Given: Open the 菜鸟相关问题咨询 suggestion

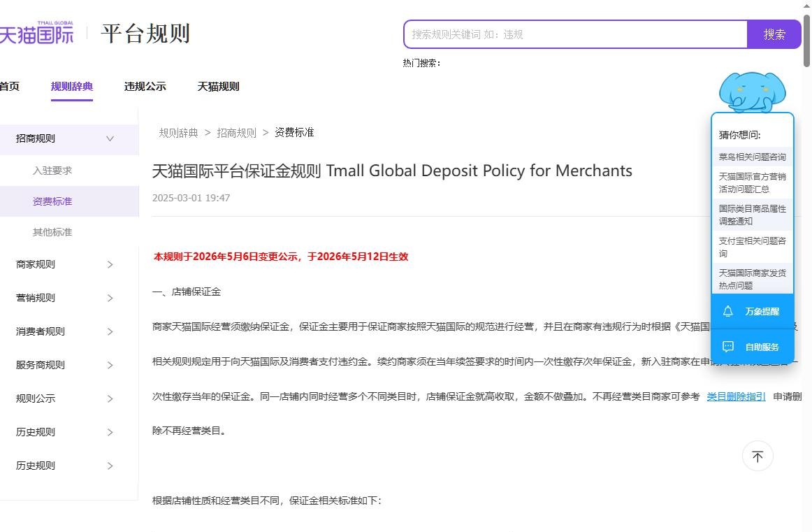Looking at the screenshot, I should pyautogui.click(x=752, y=157).
